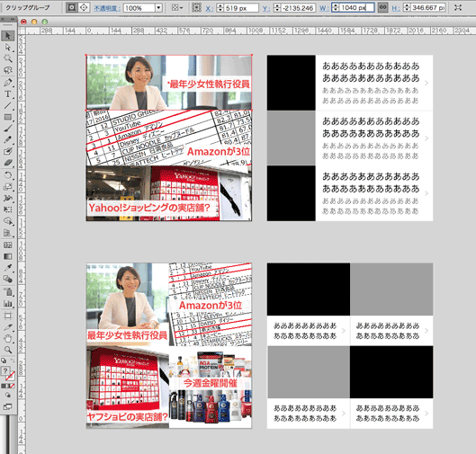The height and width of the screenshot is (454, 476).
Task: Click the transform options icon
Action: click(x=458, y=7)
